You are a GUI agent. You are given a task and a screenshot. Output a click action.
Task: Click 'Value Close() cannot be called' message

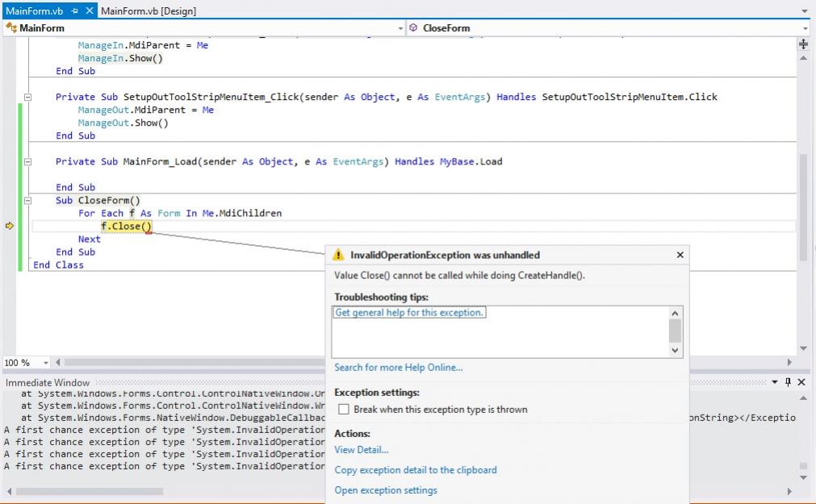pos(459,275)
